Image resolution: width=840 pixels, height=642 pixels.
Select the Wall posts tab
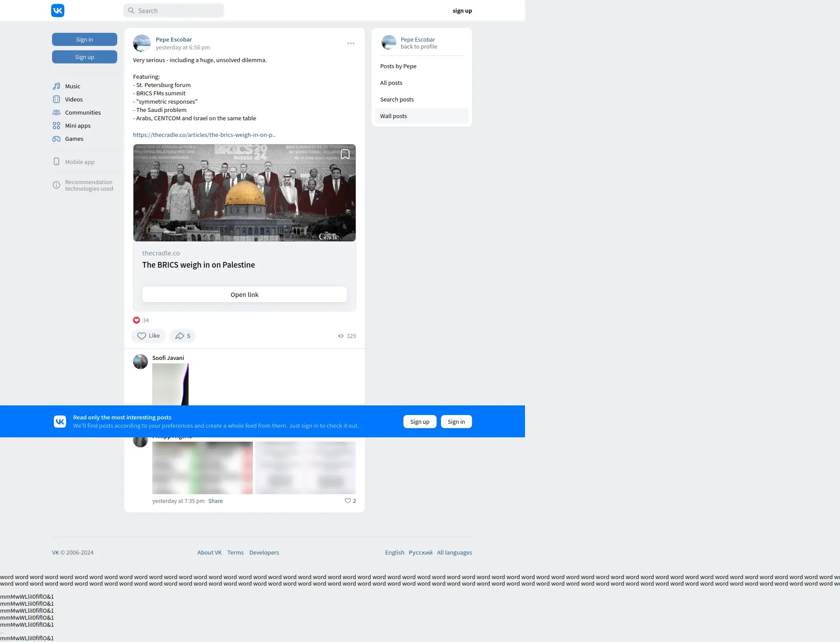[x=393, y=116]
